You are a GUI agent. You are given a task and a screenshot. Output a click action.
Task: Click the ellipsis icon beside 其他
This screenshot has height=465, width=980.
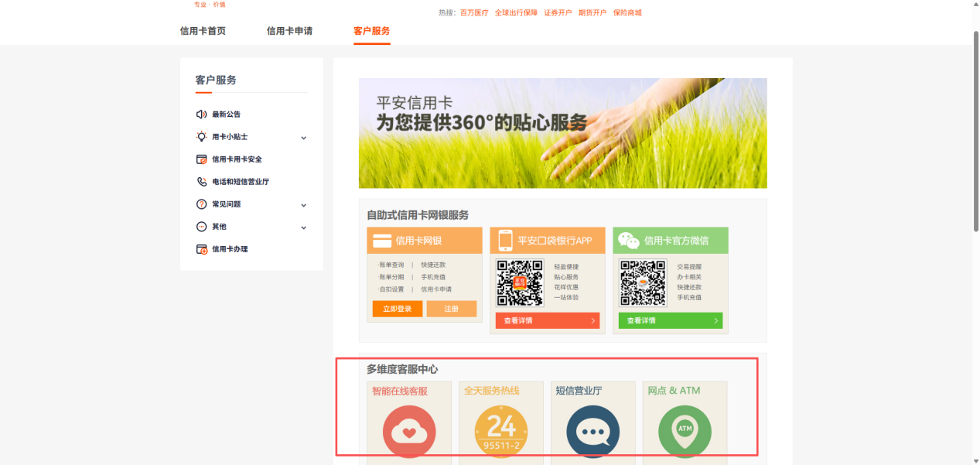(202, 227)
